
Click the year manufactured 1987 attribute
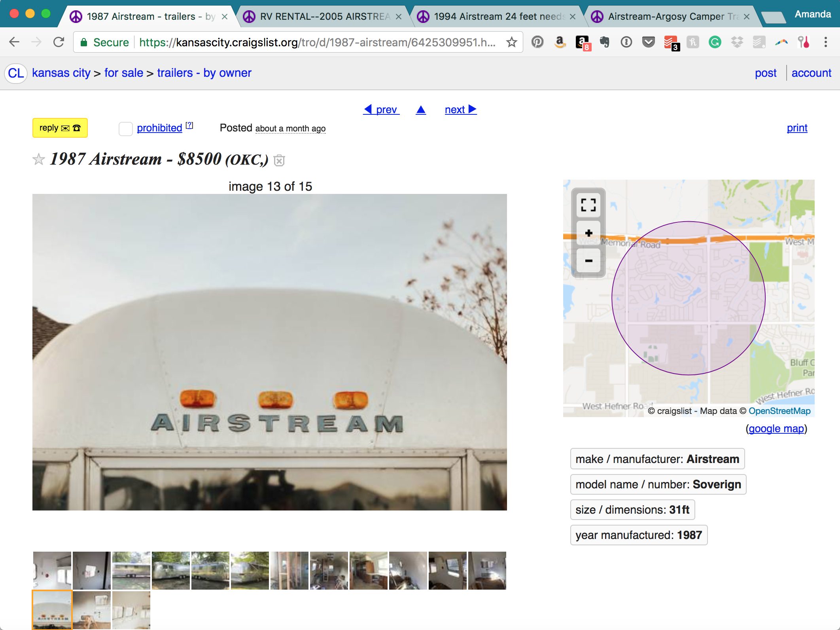639,535
